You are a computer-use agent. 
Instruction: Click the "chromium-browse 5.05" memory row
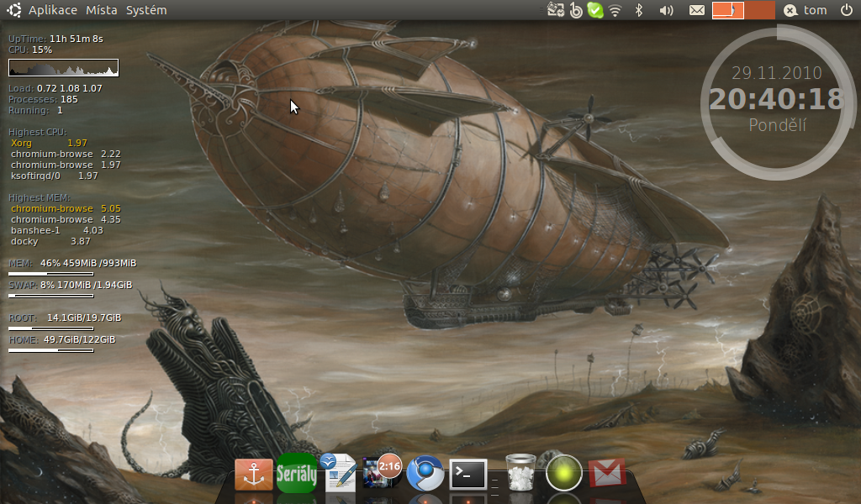(x=66, y=208)
